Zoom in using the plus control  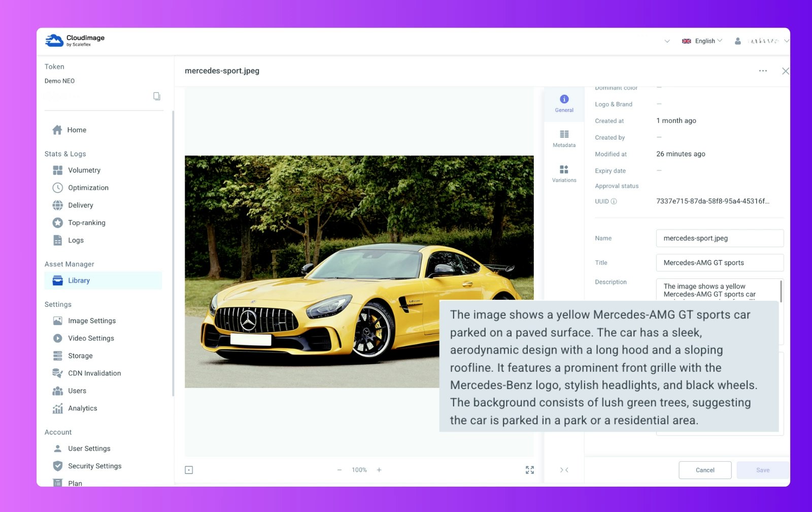(379, 470)
